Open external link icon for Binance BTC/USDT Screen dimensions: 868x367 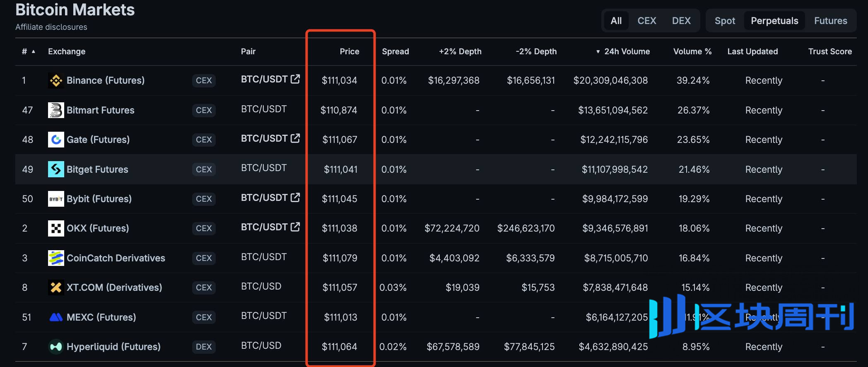pos(295,79)
